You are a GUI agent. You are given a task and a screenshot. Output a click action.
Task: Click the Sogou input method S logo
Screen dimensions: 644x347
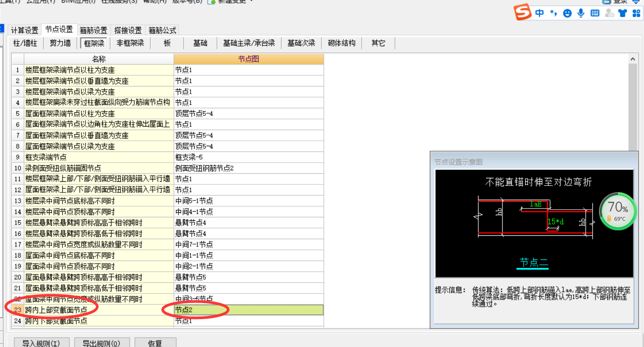tap(523, 12)
